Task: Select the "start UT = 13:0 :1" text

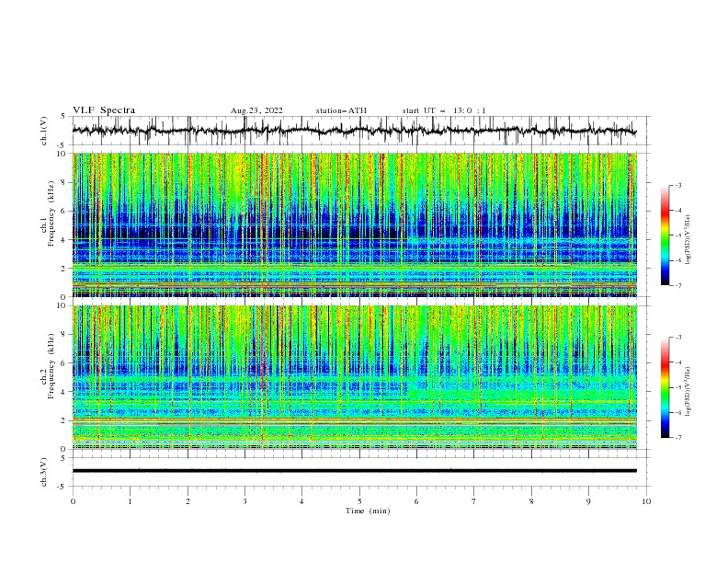Action: point(444,110)
